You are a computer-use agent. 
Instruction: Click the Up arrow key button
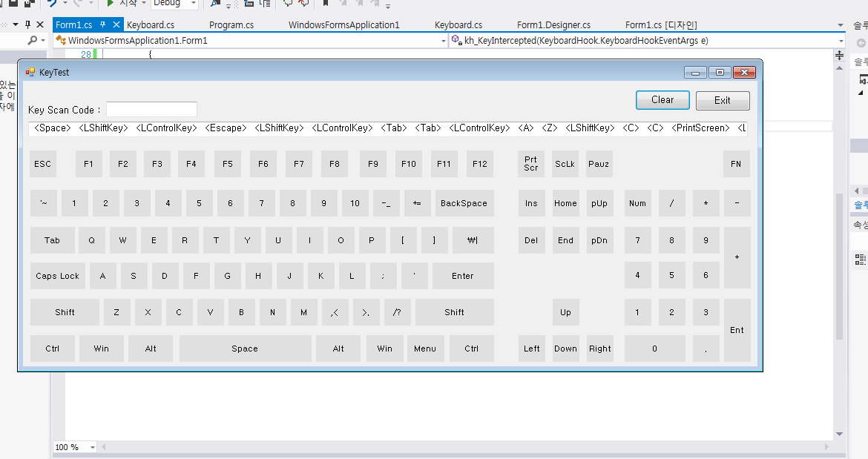click(566, 312)
